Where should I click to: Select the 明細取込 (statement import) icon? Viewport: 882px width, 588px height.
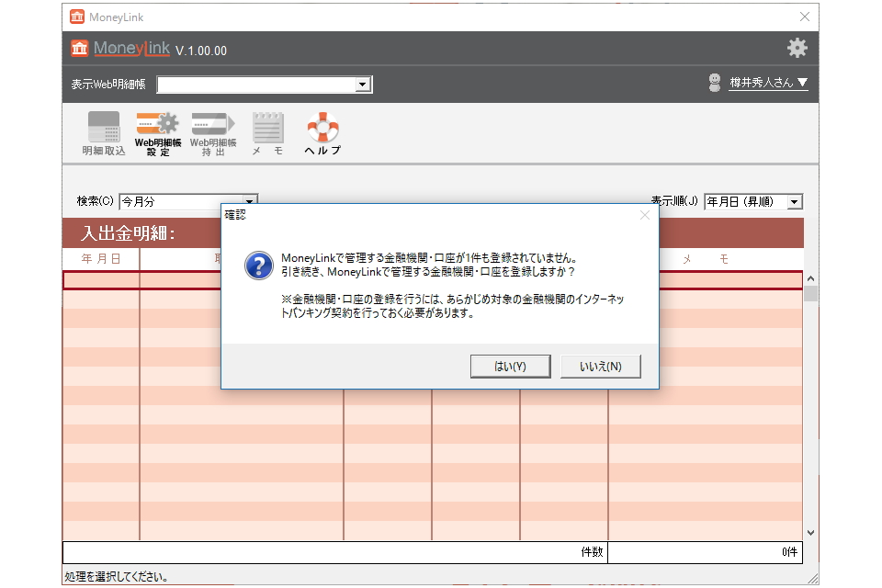pos(103,131)
